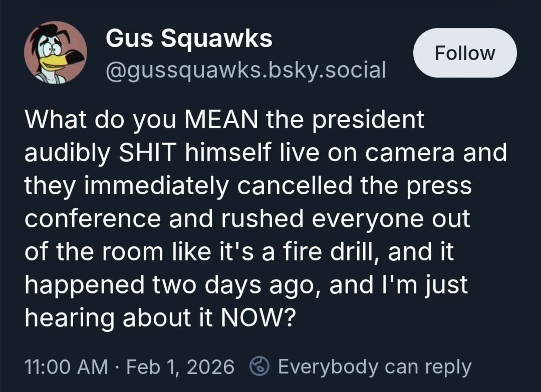
Task: Click the phrase "immediately cancelled"
Action: [x=218, y=186]
